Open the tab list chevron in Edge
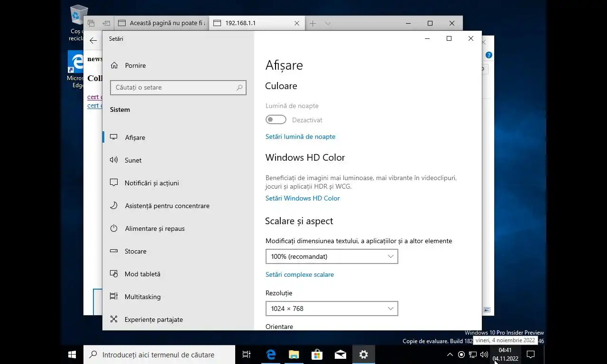The height and width of the screenshot is (364, 607). (x=328, y=23)
